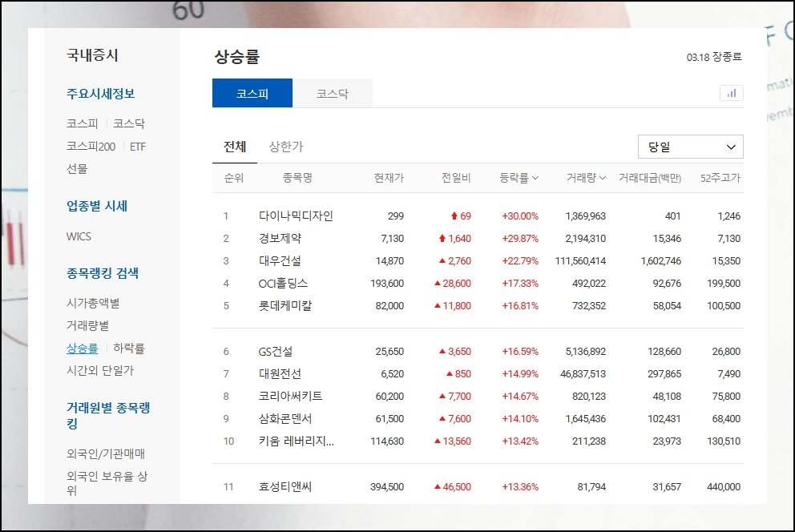Open 주요시세정보 sidebar heading
The width and height of the screenshot is (795, 532).
tap(100, 94)
